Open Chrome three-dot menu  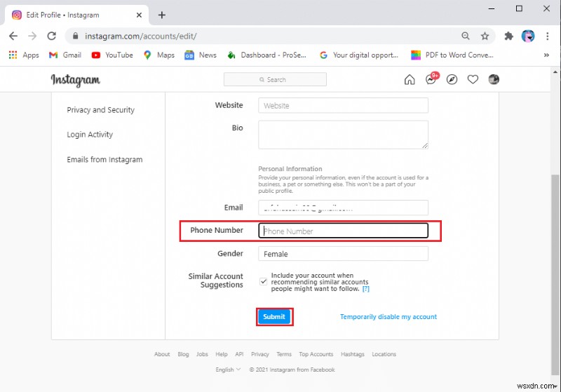pyautogui.click(x=548, y=36)
